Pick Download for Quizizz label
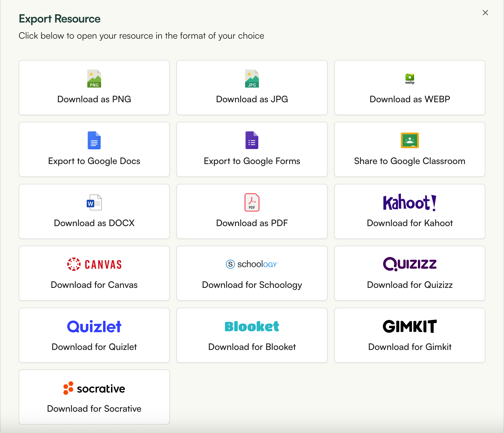This screenshot has height=433, width=504. coord(410,285)
